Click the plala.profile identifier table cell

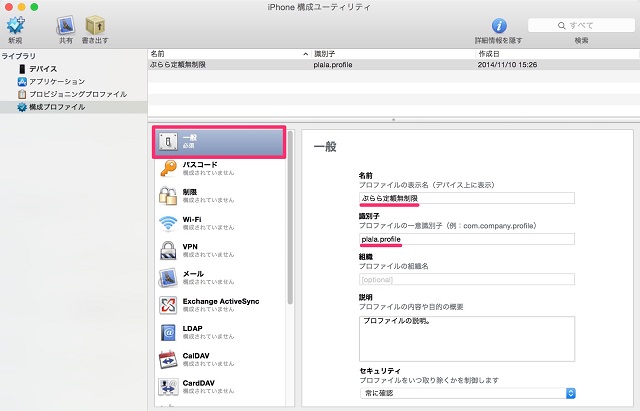coord(333,65)
